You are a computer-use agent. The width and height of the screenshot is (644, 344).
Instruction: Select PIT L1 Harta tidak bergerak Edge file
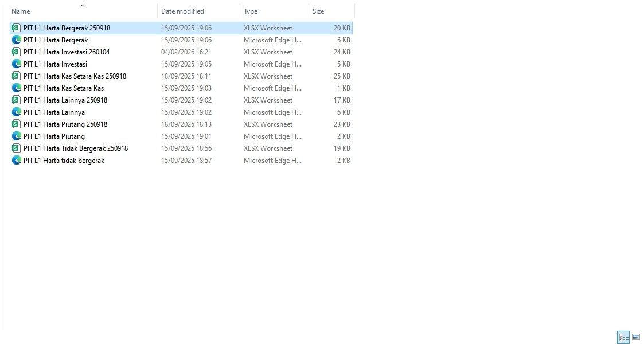(64, 161)
